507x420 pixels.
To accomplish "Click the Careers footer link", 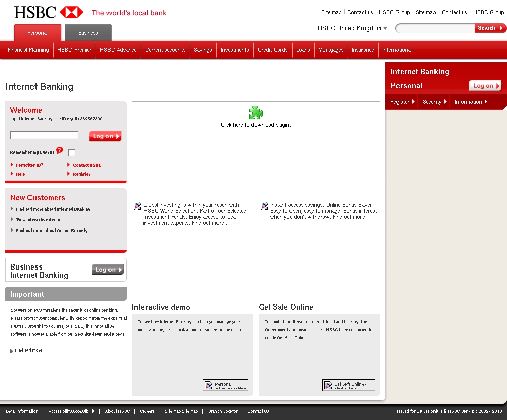I will tap(147, 411).
